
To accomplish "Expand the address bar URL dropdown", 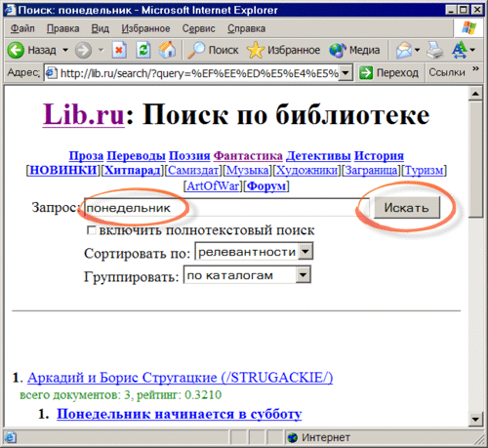I will coord(346,73).
